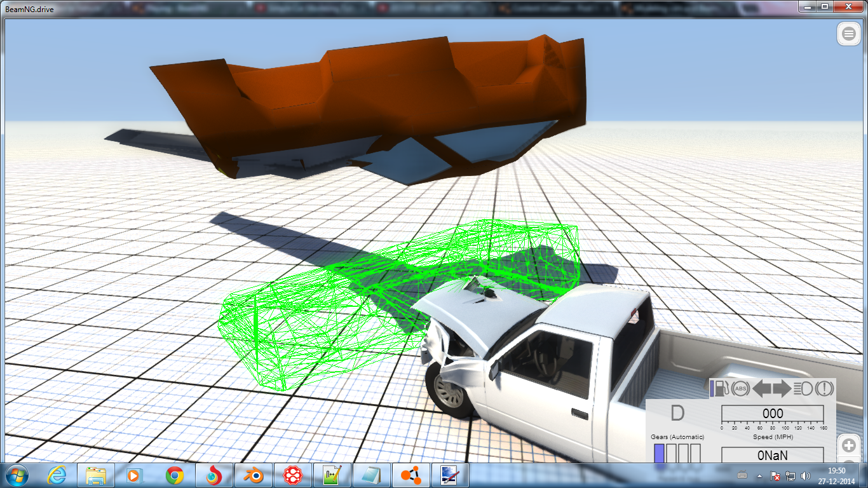Image resolution: width=868 pixels, height=488 pixels.
Task: Switch to Blender in the taskbar
Action: tap(254, 475)
